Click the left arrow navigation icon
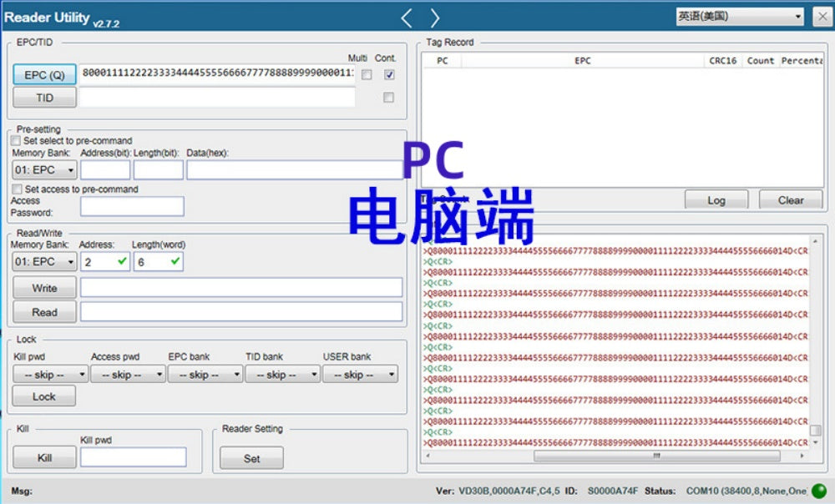 (x=407, y=18)
